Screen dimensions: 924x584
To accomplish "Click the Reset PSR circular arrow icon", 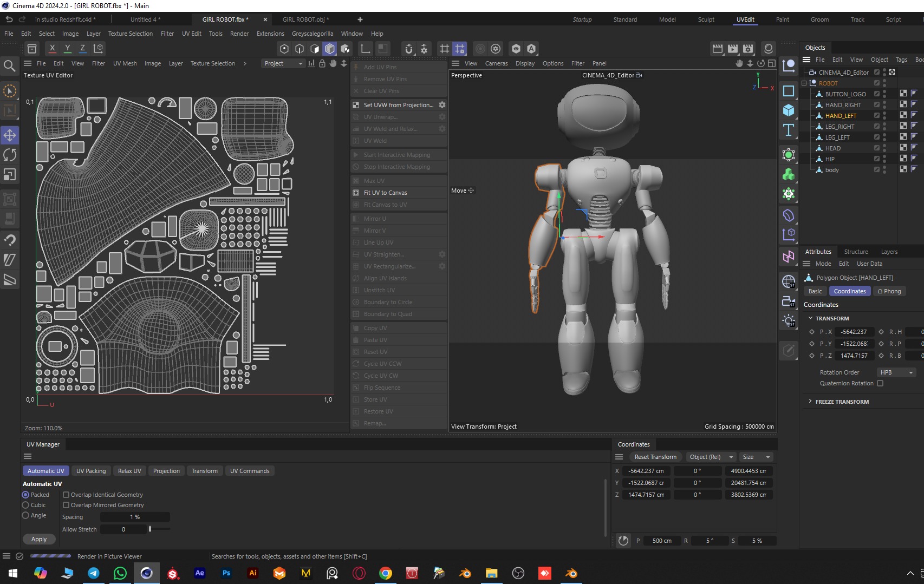I will (623, 540).
